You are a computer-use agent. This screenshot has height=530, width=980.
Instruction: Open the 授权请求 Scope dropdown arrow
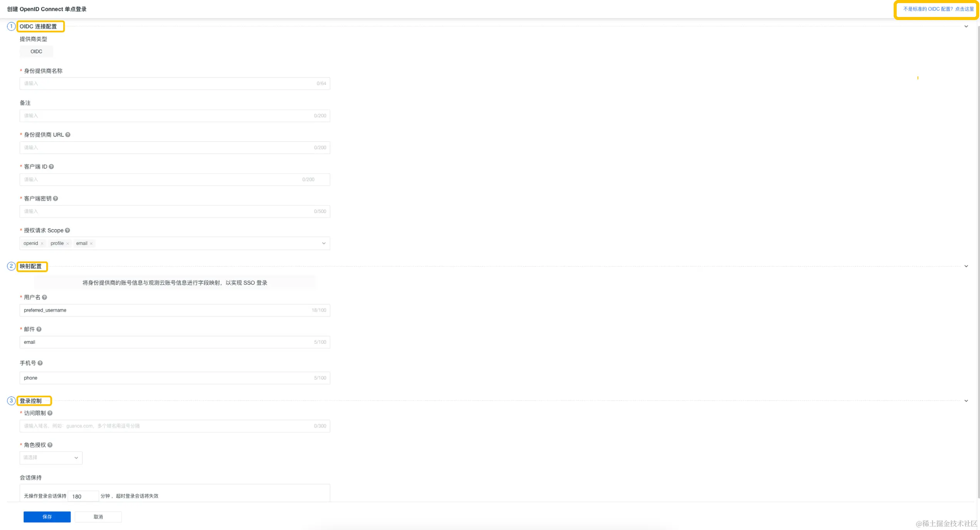[x=324, y=243]
